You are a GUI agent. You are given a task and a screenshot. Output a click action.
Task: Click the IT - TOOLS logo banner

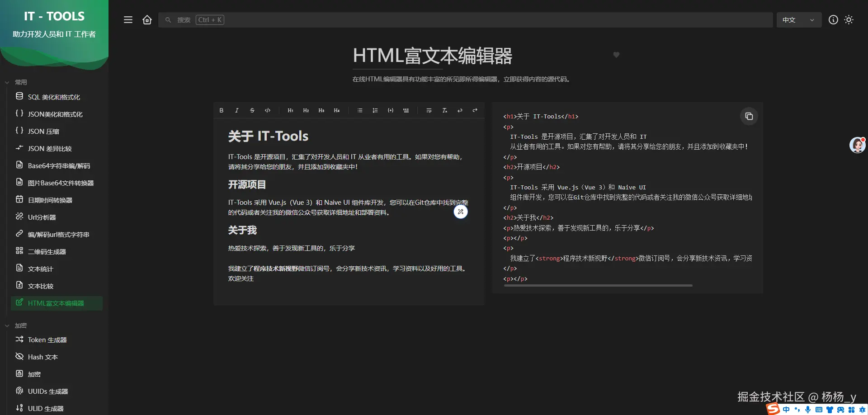click(x=54, y=34)
